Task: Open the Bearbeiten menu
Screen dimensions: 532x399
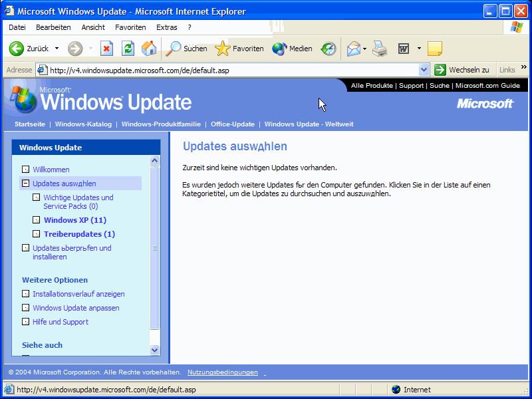Action: pyautogui.click(x=53, y=27)
